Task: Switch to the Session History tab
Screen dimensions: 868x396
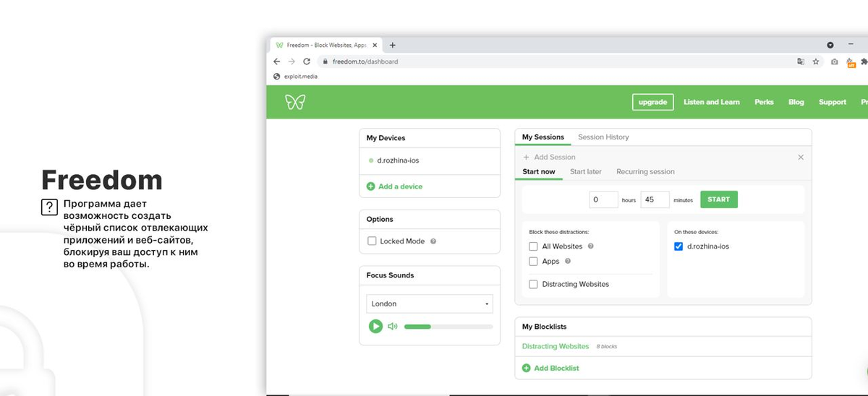Action: 603,137
